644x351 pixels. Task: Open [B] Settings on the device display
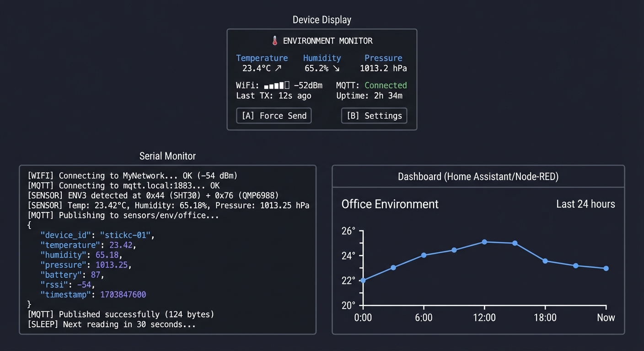pos(374,116)
